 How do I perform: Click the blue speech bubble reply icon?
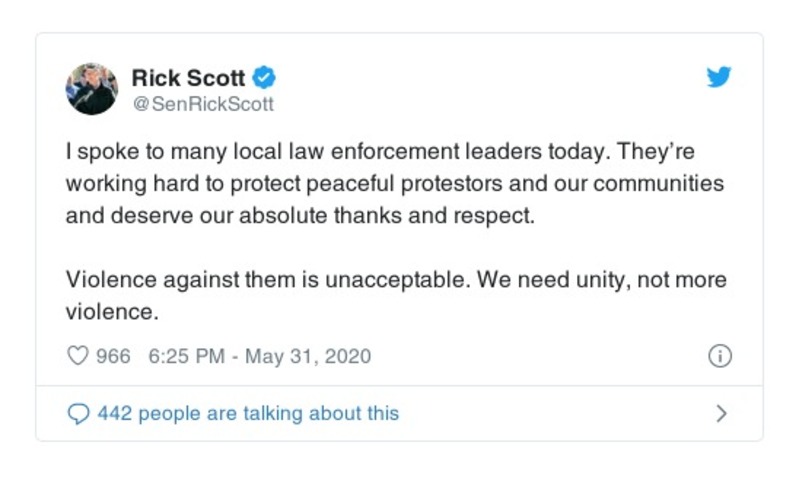[78, 413]
